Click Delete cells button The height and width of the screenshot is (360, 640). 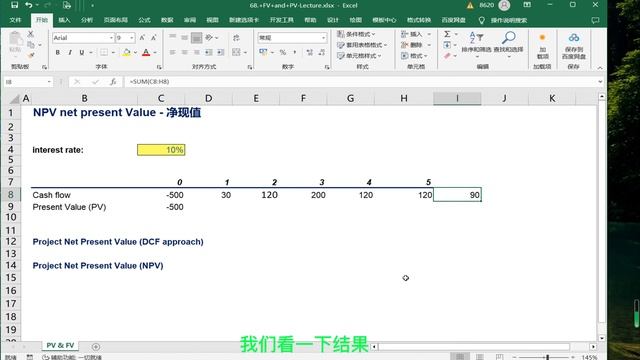(x=416, y=45)
